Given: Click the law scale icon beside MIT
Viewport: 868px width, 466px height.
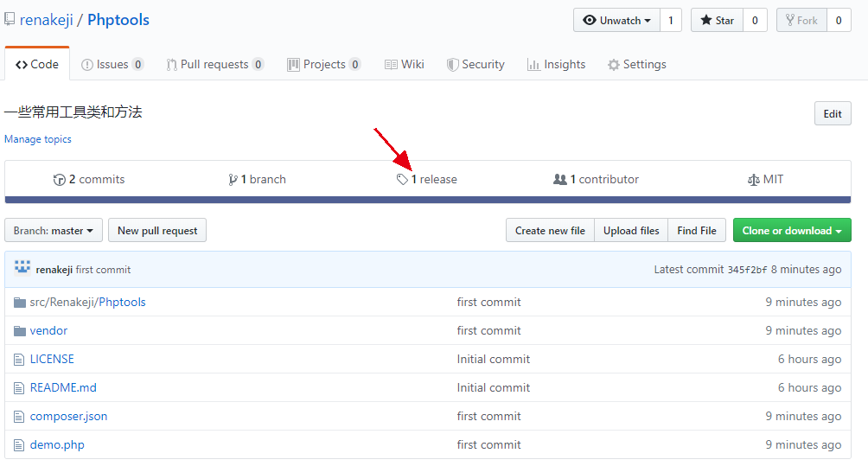Looking at the screenshot, I should coord(753,179).
